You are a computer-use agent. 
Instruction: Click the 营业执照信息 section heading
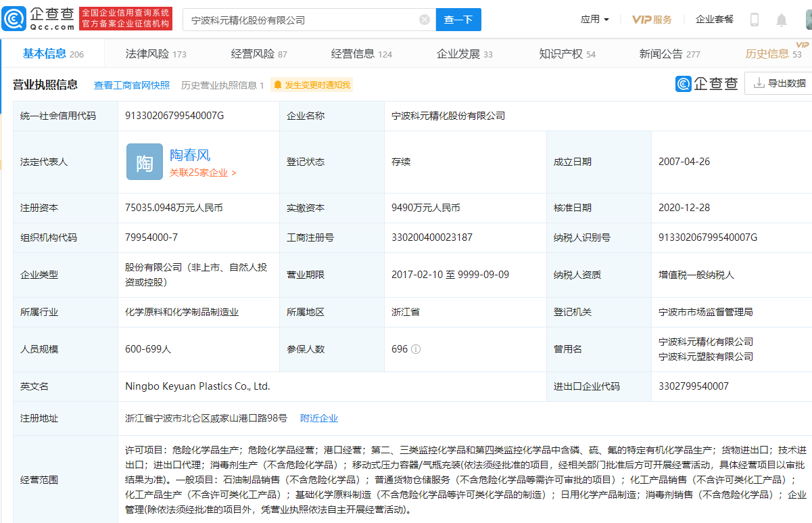(x=45, y=85)
